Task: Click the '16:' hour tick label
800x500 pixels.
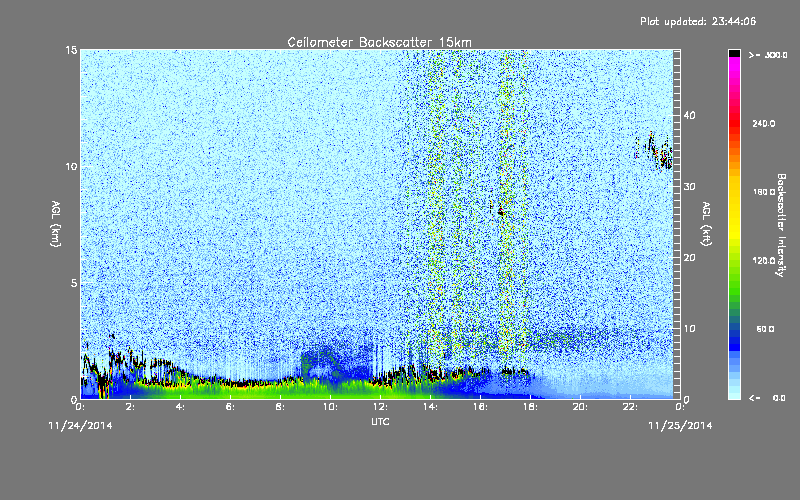Action: 480,407
